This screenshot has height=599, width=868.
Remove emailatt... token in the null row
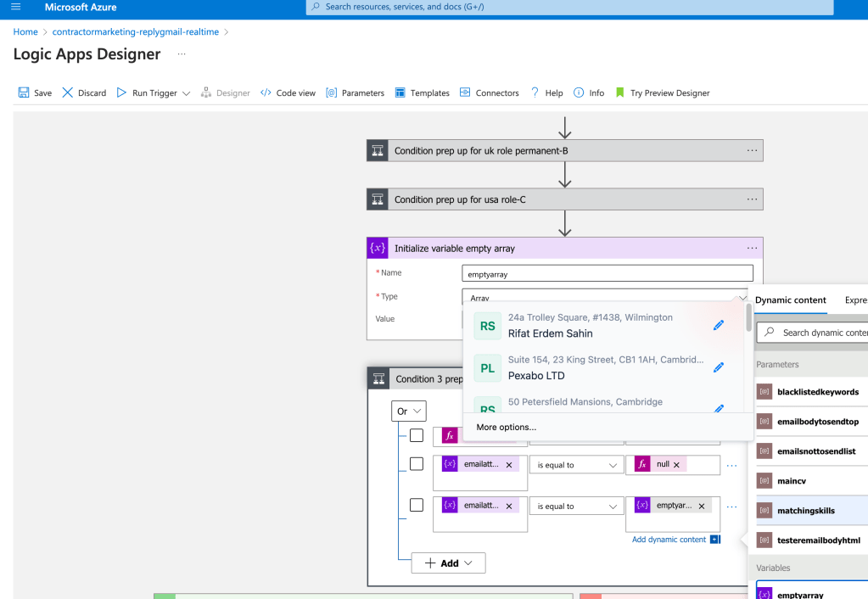point(509,464)
